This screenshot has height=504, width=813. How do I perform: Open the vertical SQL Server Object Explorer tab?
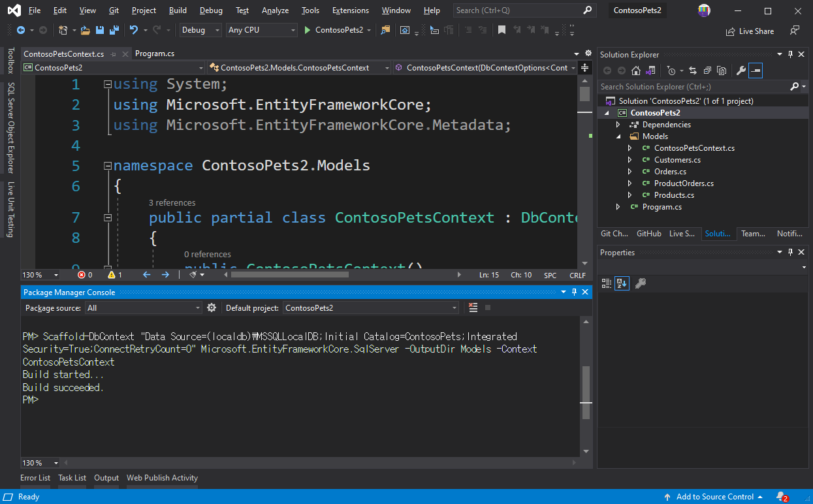pyautogui.click(x=10, y=128)
